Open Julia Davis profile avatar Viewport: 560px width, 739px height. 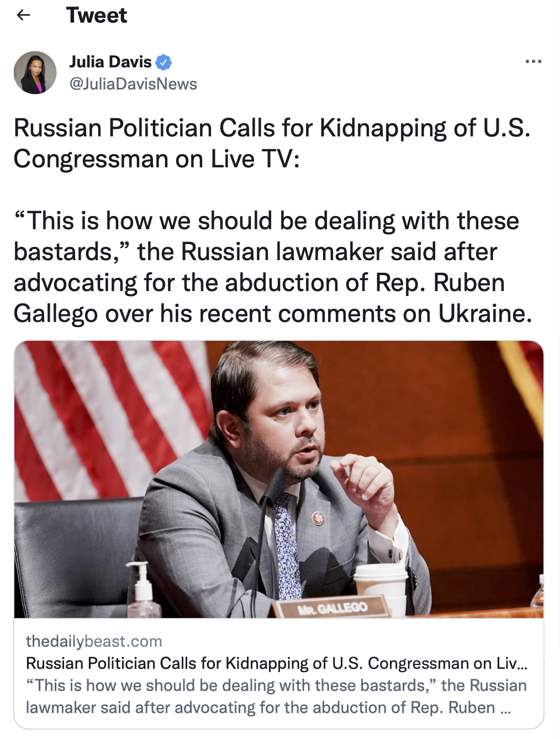coord(35,73)
